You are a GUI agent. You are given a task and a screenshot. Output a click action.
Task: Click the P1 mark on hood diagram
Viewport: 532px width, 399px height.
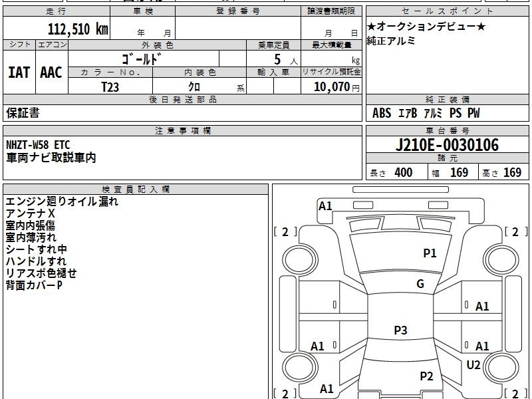[430, 253]
